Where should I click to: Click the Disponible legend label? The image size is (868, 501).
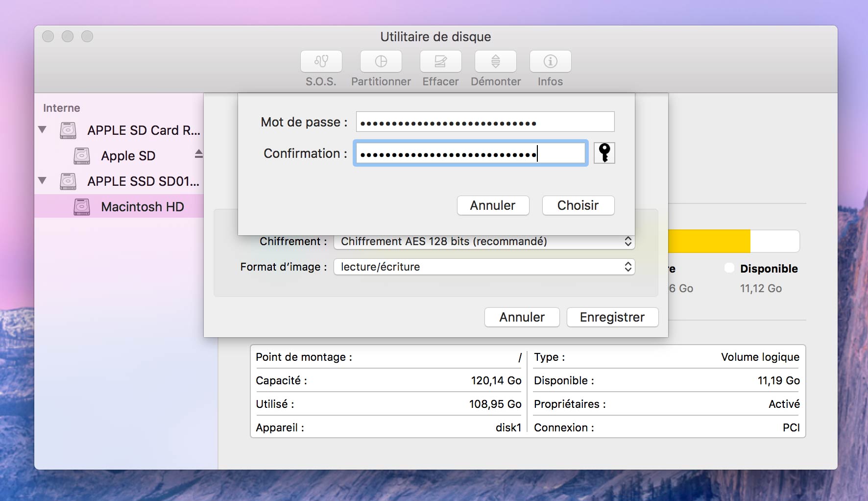[x=769, y=269]
